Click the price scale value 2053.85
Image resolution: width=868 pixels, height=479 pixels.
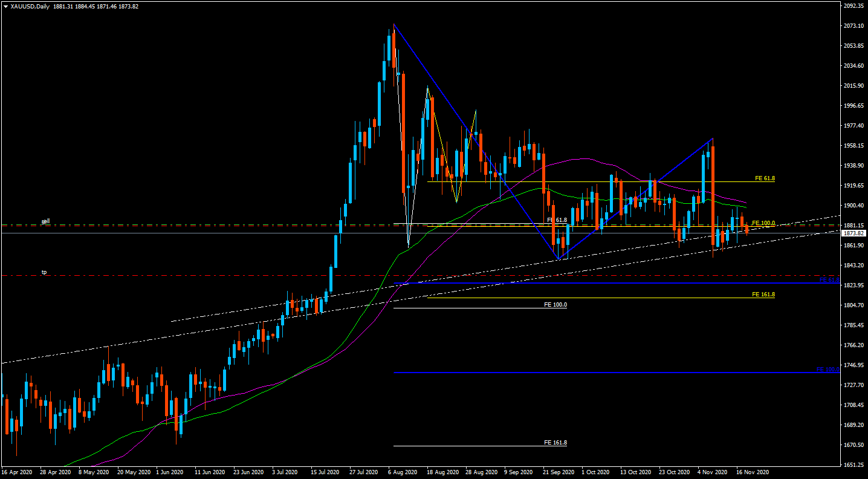[x=854, y=46]
